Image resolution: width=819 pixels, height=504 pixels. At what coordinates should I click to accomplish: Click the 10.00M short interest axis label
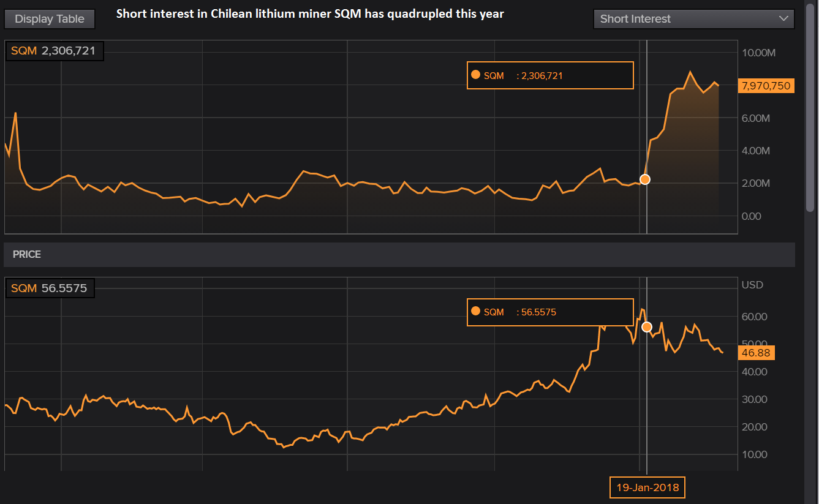coord(758,53)
